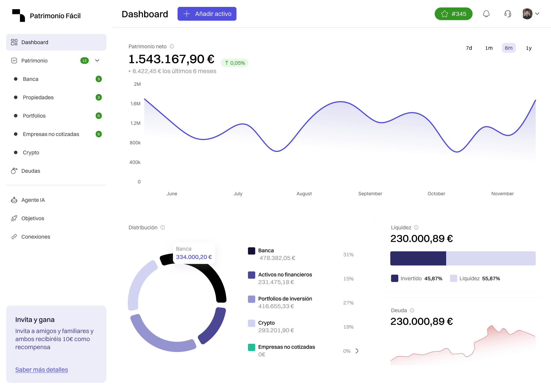Image resolution: width=551 pixels, height=392 pixels.
Task: Select Dashboard in the sidebar
Action: click(35, 42)
